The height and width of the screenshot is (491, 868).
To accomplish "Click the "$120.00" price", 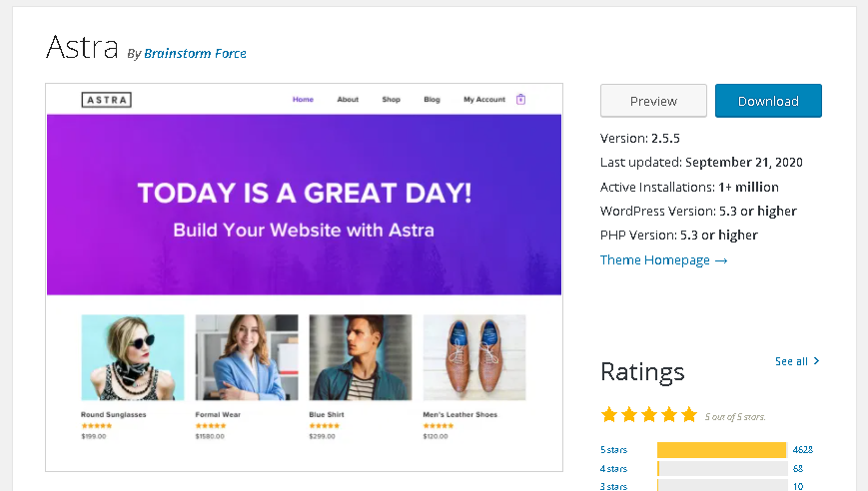I will [435, 436].
